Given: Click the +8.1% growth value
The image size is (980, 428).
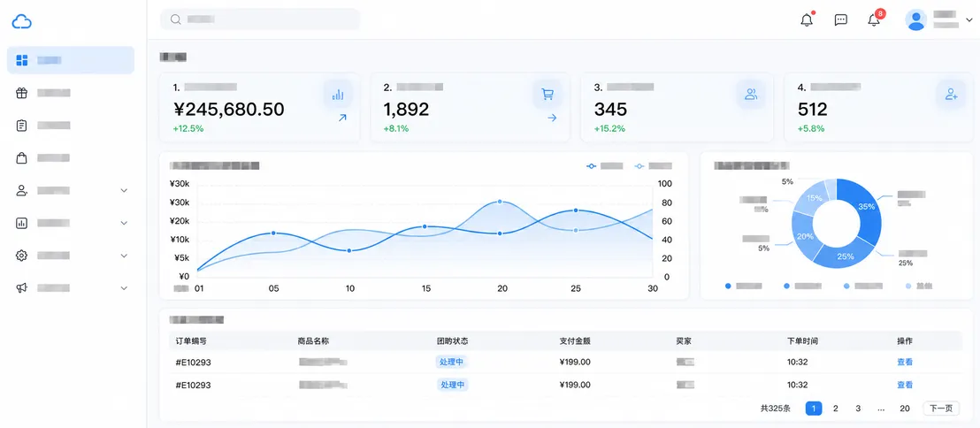Looking at the screenshot, I should (x=395, y=128).
